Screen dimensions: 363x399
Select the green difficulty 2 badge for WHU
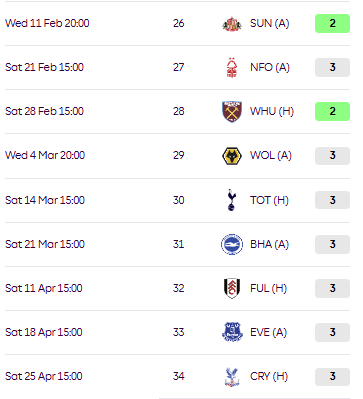[x=332, y=111]
